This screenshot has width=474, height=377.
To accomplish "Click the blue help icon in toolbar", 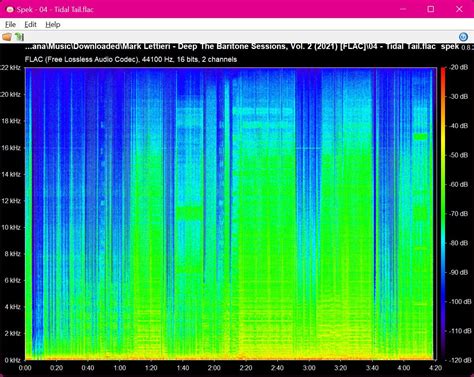I will [463, 37].
